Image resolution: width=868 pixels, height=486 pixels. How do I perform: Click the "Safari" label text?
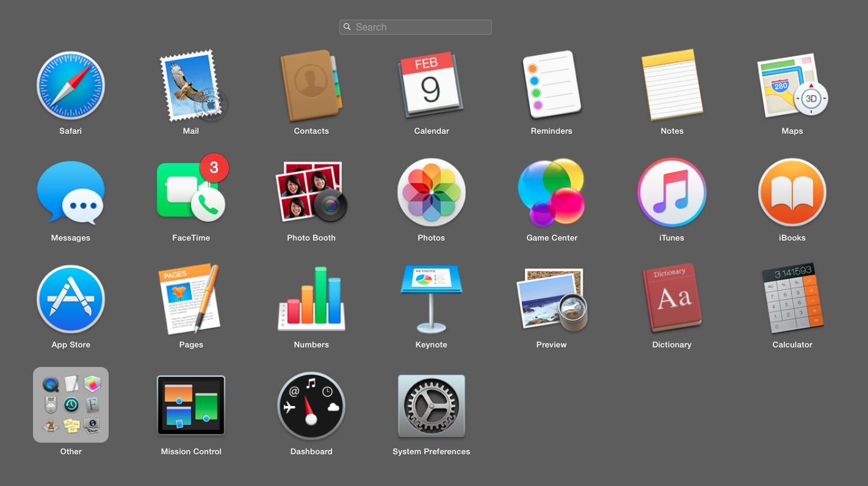click(x=70, y=131)
